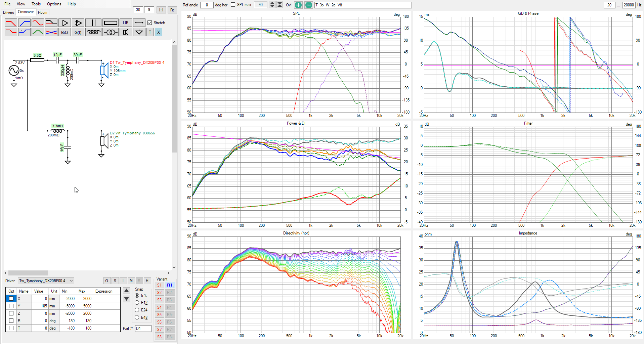Open the Options menu
This screenshot has width=644, height=344.
click(54, 4)
